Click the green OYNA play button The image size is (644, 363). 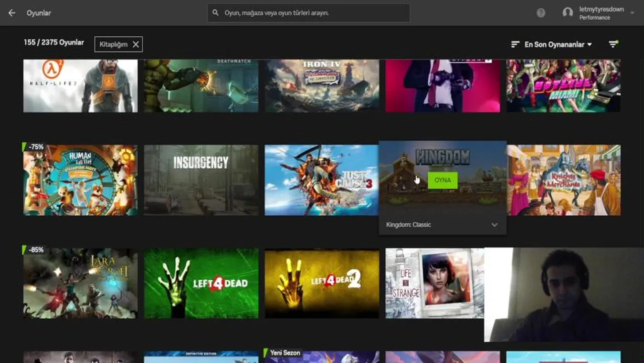pos(442,180)
